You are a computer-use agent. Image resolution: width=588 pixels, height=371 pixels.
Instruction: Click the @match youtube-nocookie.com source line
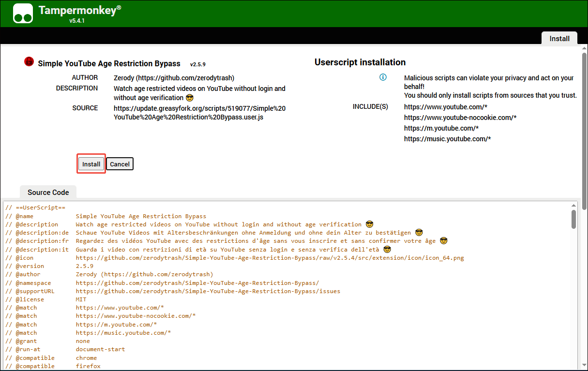101,316
